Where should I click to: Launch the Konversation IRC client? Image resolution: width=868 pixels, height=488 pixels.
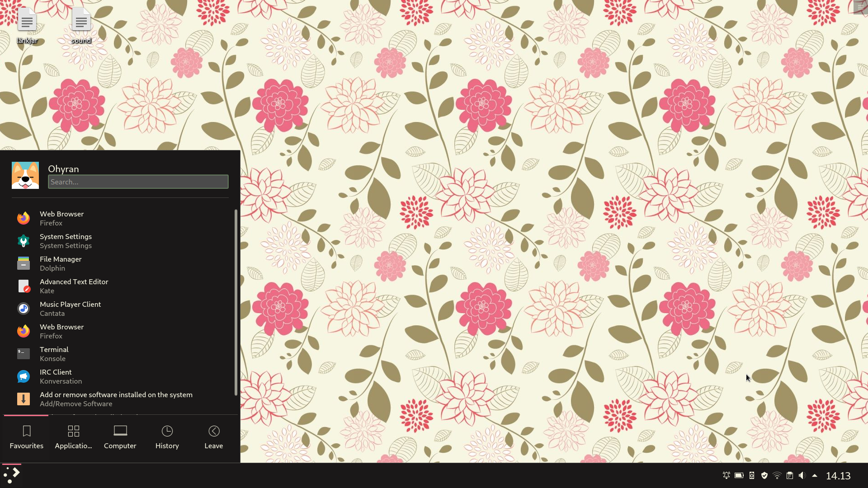pyautogui.click(x=120, y=376)
